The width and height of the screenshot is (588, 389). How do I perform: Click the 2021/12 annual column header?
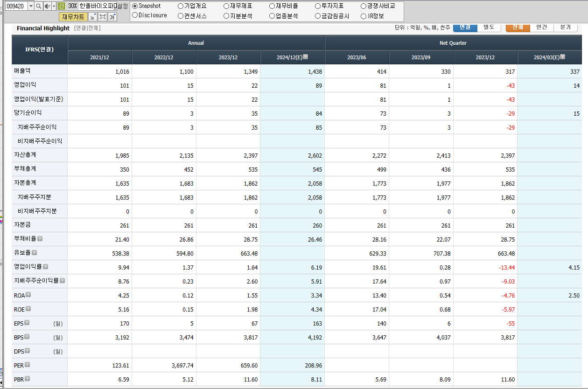[x=100, y=57]
